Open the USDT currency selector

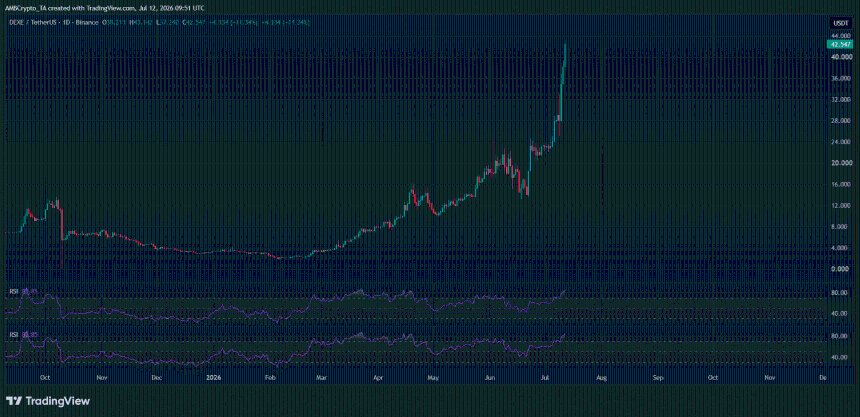tap(838, 22)
